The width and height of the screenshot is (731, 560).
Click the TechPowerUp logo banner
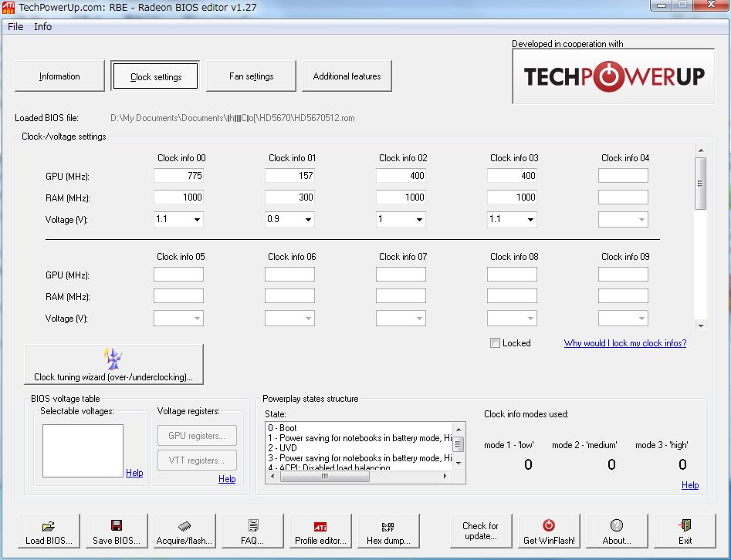(x=613, y=76)
